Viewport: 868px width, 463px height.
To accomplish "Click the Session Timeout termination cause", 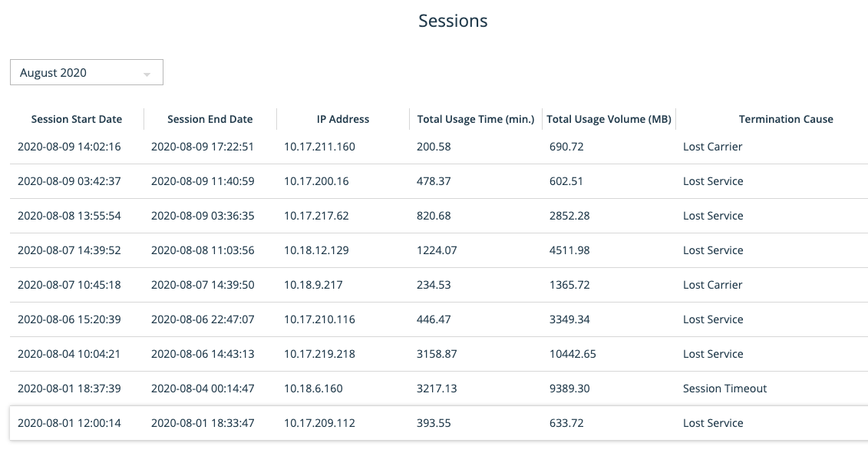I will [724, 389].
